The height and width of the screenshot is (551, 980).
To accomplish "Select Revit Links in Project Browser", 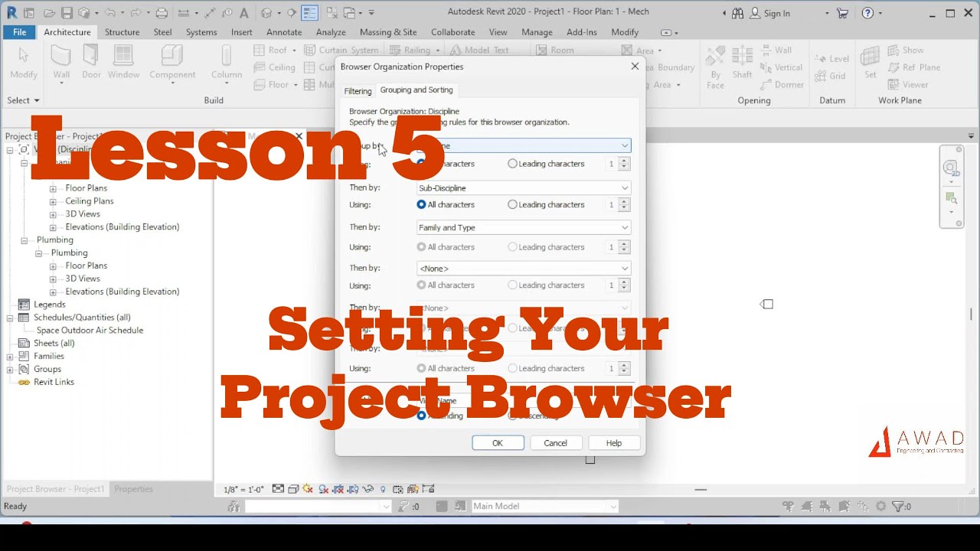I will point(54,382).
